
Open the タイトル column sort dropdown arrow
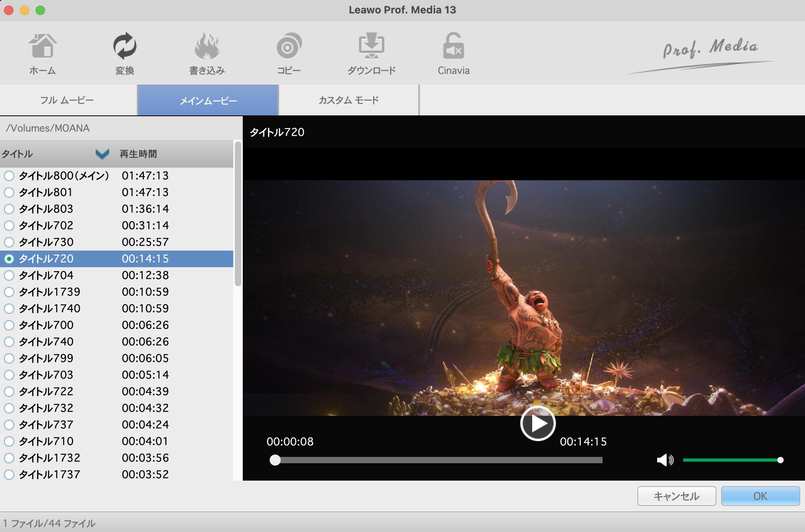(x=102, y=154)
